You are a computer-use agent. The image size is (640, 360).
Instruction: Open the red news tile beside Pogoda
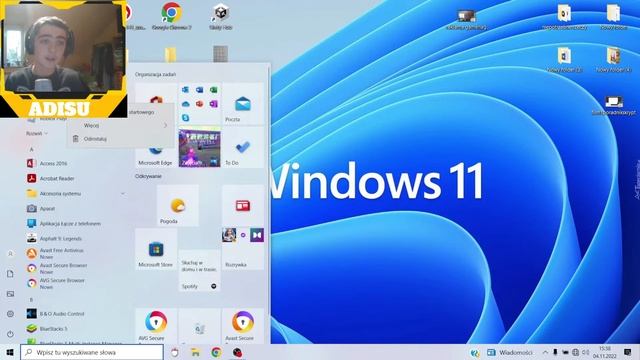click(243, 206)
